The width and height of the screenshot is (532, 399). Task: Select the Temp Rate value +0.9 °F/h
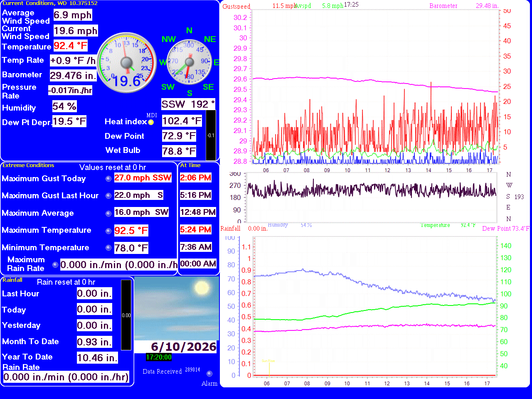pos(73,61)
